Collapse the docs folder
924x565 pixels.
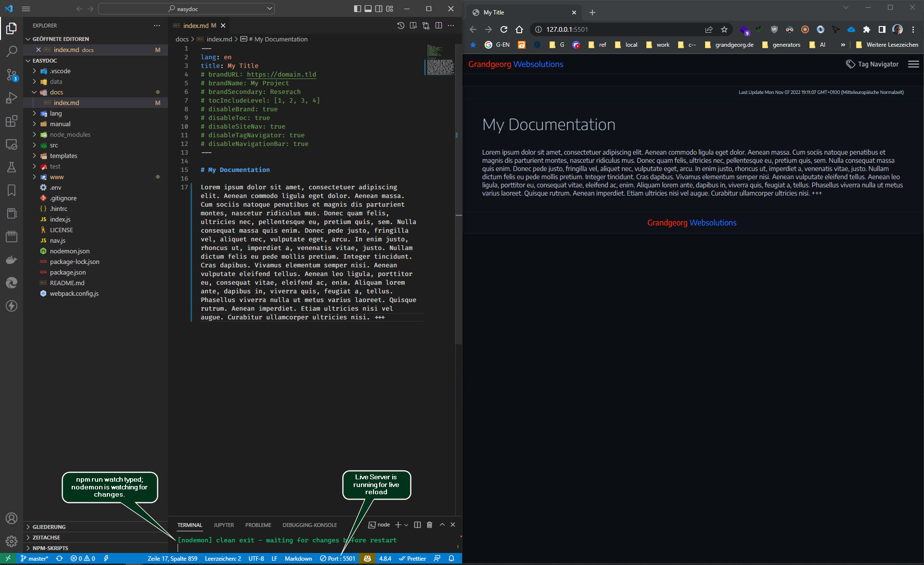point(96,92)
